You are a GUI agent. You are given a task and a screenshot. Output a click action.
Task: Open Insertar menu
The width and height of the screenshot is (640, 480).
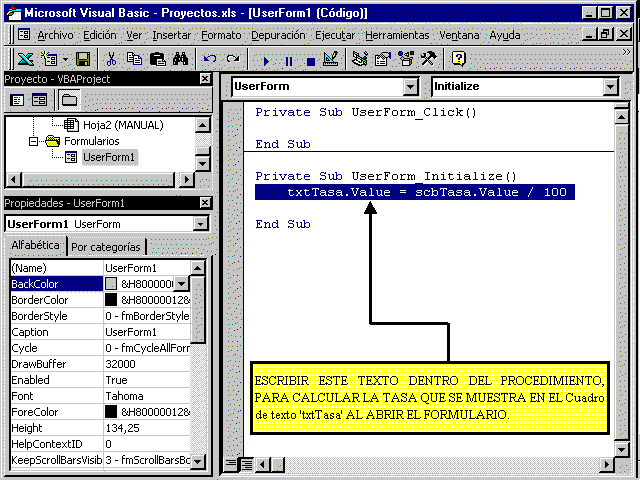click(171, 36)
